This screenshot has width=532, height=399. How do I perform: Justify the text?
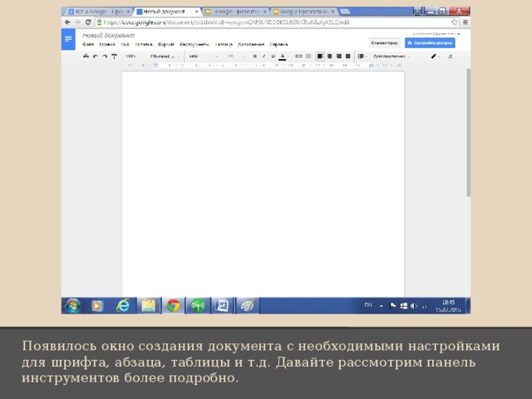coord(347,57)
